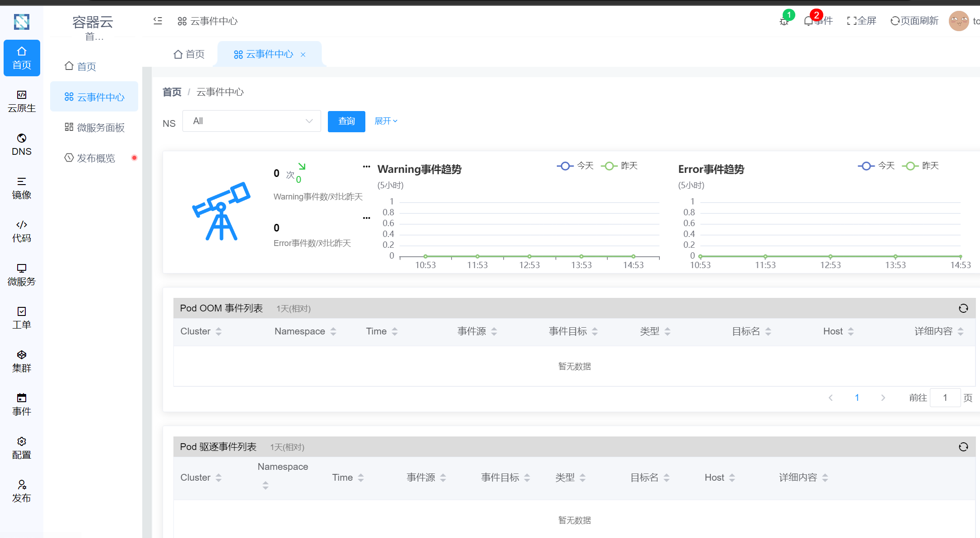
Task: Sort Pod 驱逐 table by Time
Action: 361,478
